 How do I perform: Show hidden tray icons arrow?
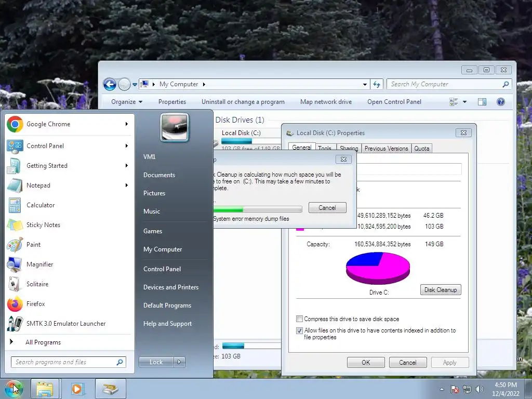pos(442,389)
